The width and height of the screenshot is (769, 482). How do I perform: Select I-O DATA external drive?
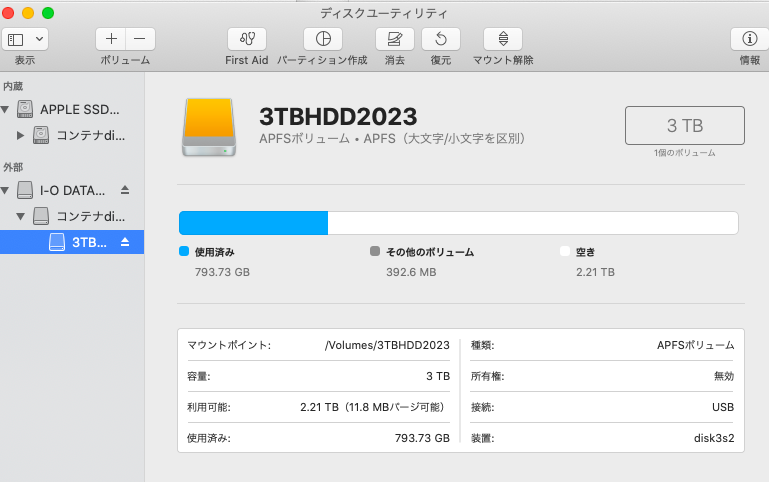tap(72, 190)
